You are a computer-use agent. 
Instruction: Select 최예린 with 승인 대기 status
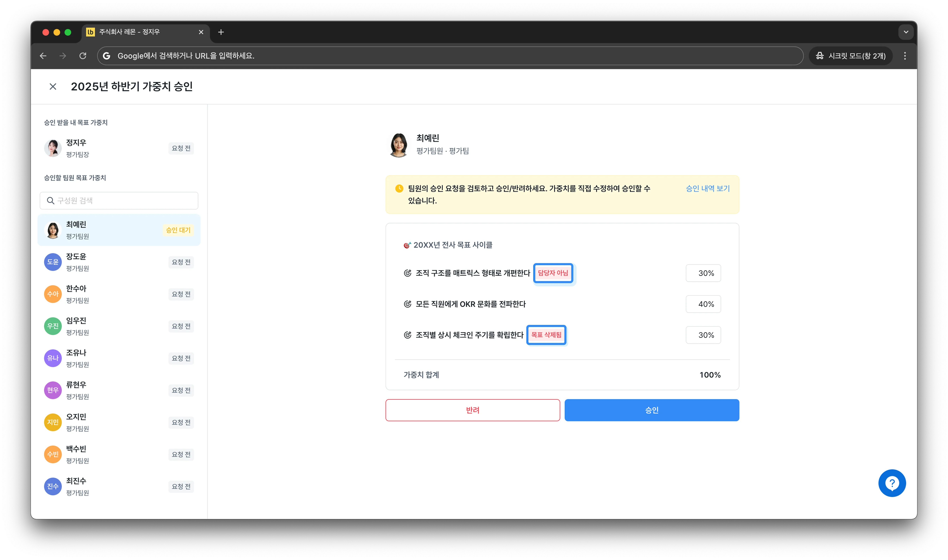(x=119, y=230)
